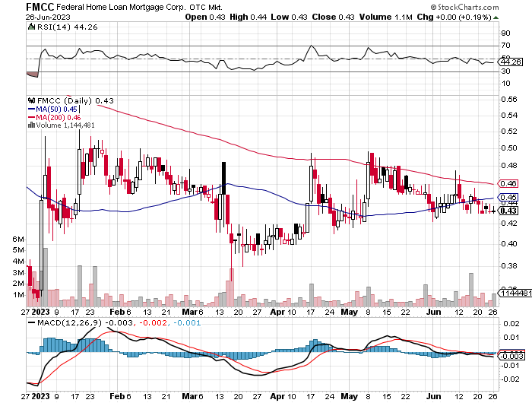Click the last price tag 0.43
This screenshot has width=532, height=403.
click(508, 211)
